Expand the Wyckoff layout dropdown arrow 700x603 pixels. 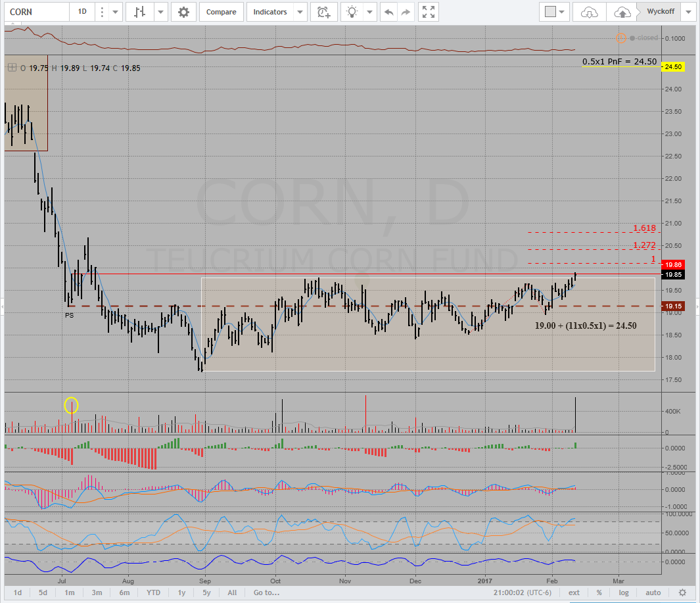click(x=688, y=12)
